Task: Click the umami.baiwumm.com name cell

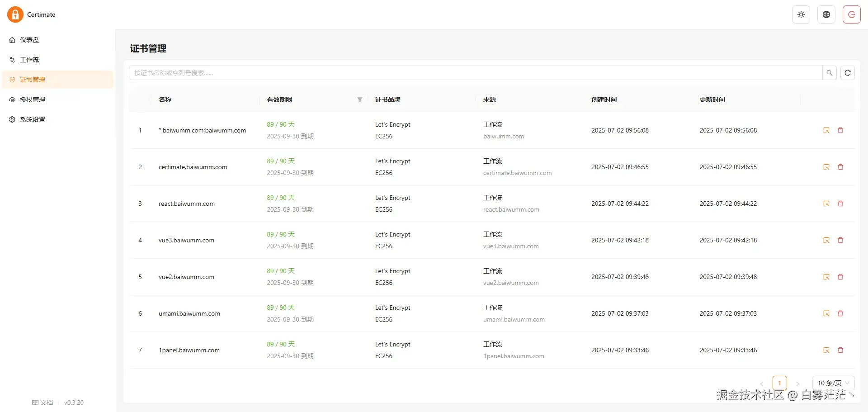Action: pos(189,313)
